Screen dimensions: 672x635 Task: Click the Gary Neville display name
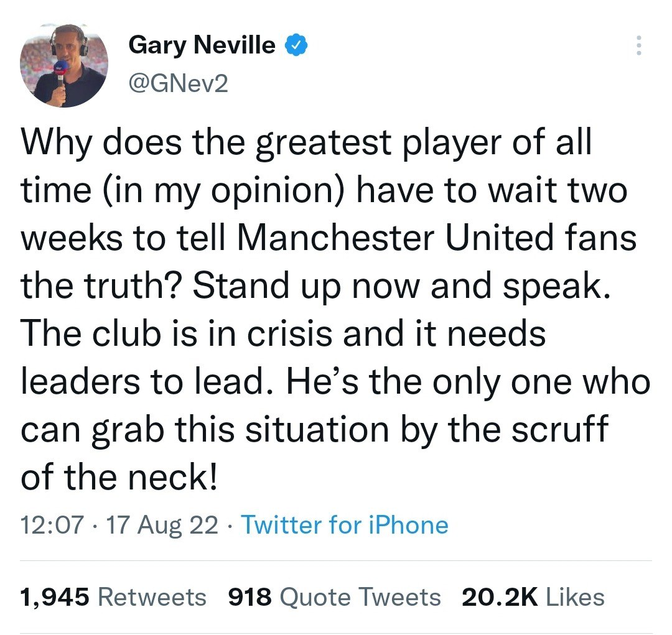point(202,45)
